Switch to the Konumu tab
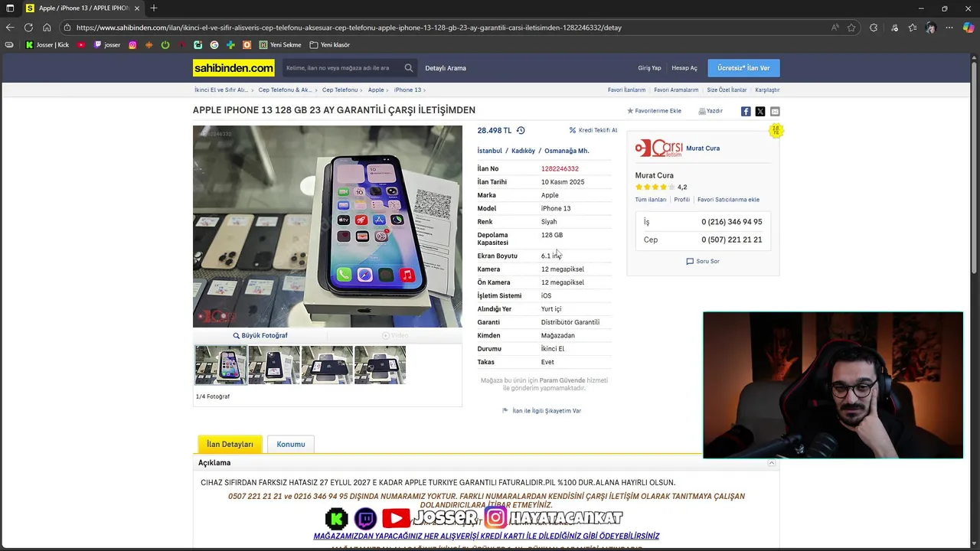Viewport: 980px width, 551px height. (291, 445)
